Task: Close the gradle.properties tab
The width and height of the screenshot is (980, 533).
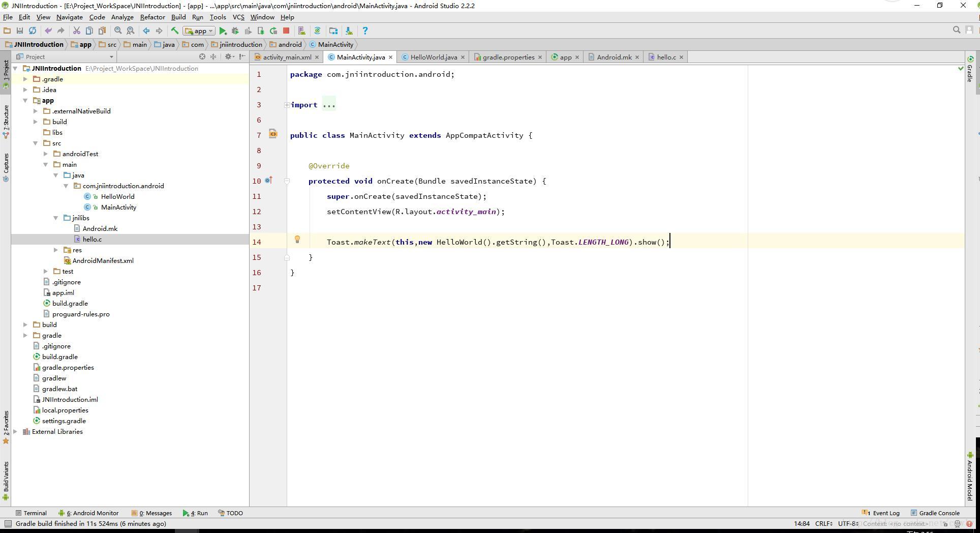Action: pos(540,57)
